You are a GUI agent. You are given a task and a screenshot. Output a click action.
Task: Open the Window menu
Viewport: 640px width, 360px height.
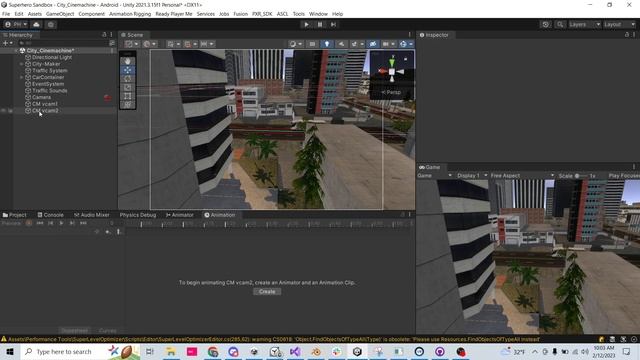pyautogui.click(x=318, y=14)
